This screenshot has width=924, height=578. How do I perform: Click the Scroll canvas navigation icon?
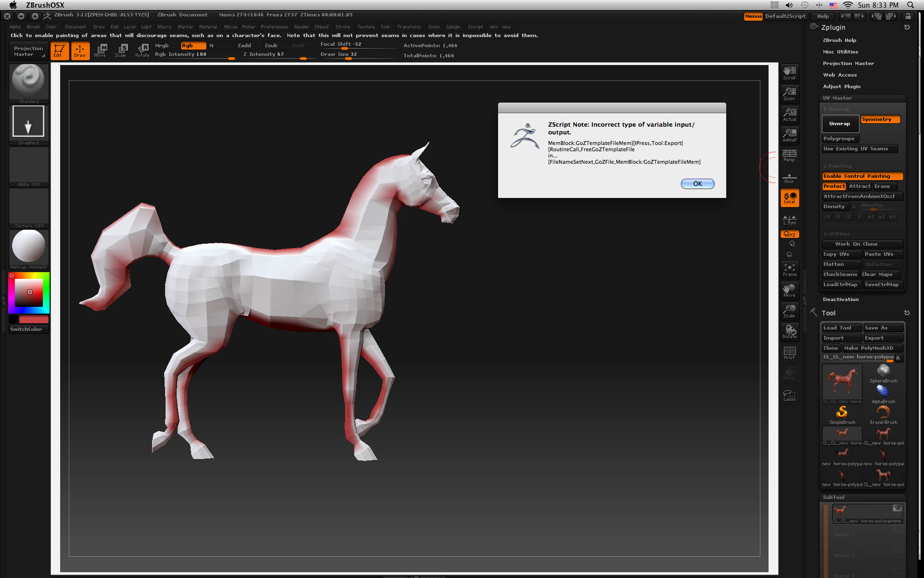[x=789, y=73]
